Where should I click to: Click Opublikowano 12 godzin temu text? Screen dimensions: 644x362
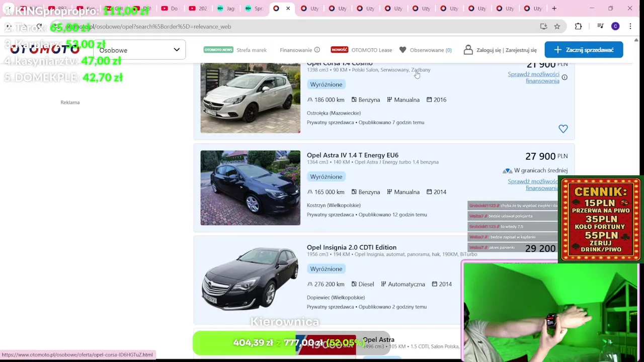coord(393,215)
